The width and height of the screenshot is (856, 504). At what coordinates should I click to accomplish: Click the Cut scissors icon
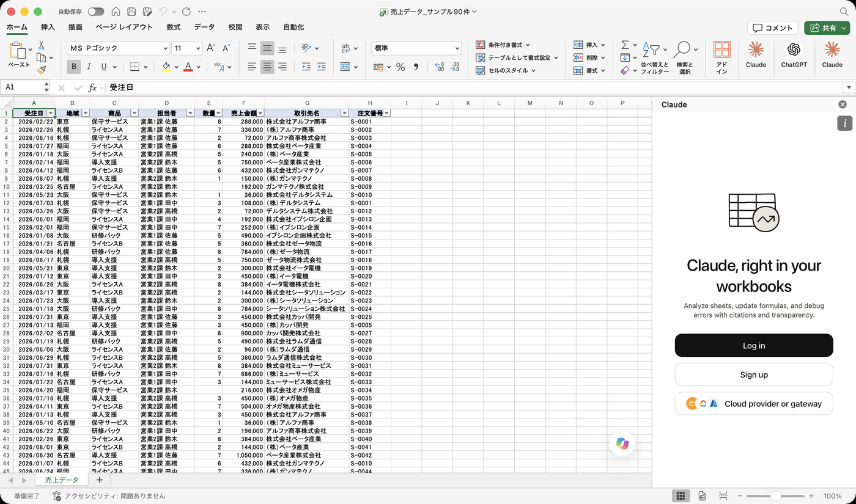pos(41,45)
